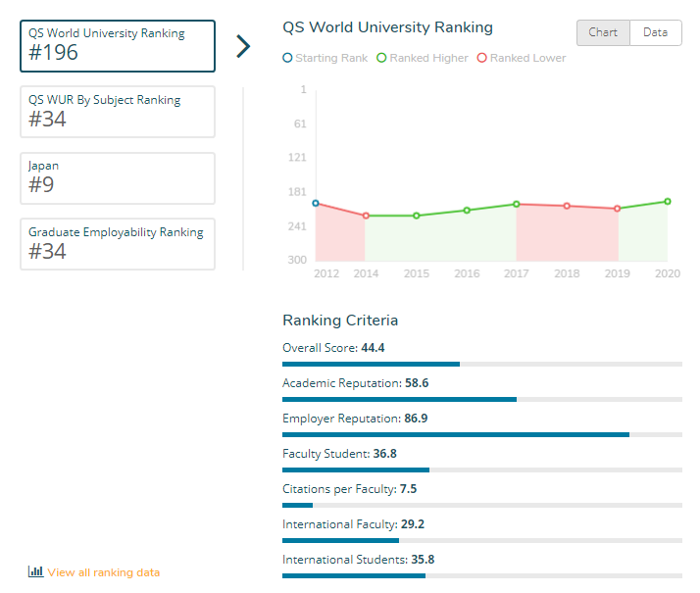This screenshot has width=700, height=593.
Task: Click the View all ranking data link
Action: point(104,572)
